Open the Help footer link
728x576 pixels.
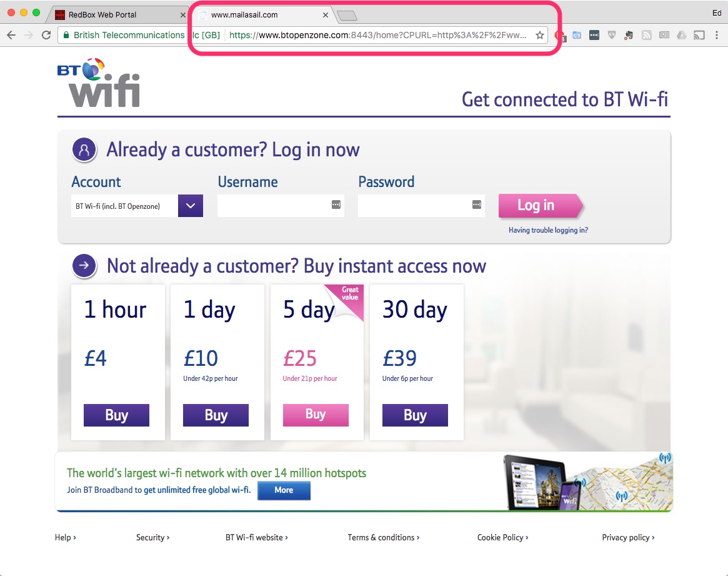(65, 537)
